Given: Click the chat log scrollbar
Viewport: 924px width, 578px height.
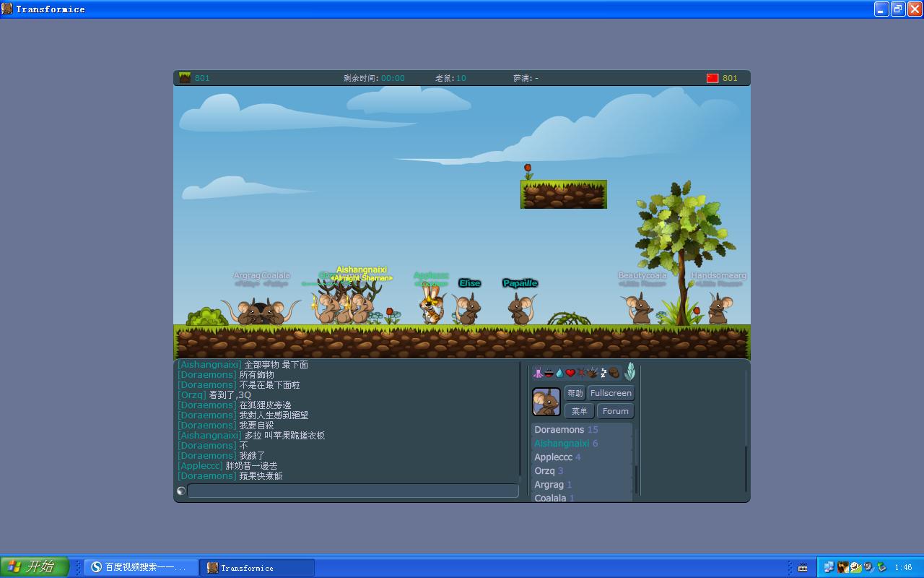Looking at the screenshot, I should [520, 419].
